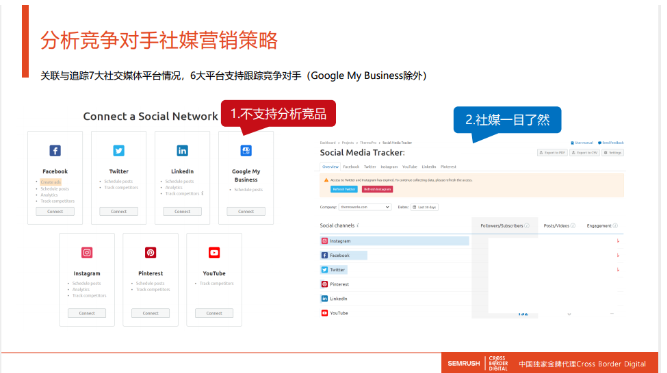667x373 pixels.
Task: Click the Twitter bird icon in its card
Action: coord(119,151)
